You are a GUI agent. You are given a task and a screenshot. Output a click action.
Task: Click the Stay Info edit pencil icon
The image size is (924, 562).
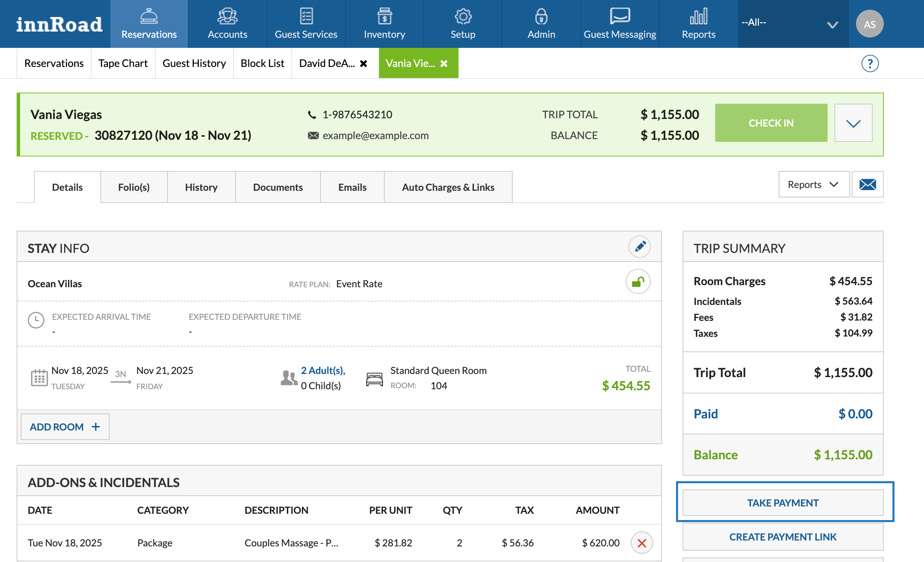coord(639,247)
